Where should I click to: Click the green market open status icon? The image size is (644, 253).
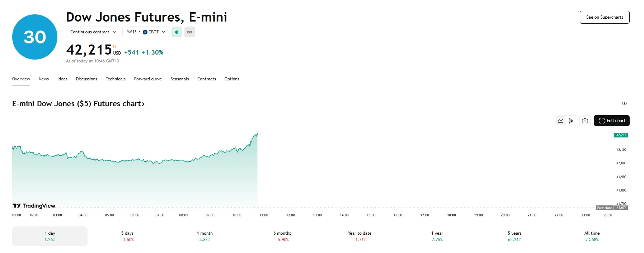coord(177,32)
